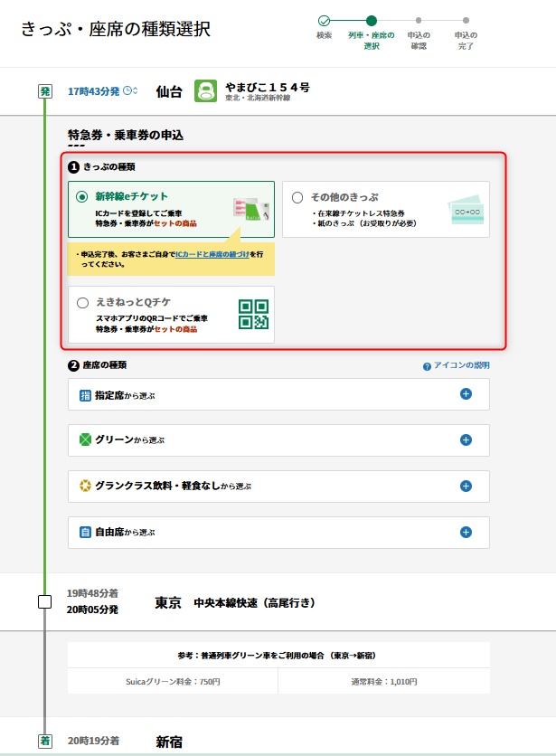556x756 pixels.
Task: Select the その他のきっぷ radio button
Action: pos(297,197)
